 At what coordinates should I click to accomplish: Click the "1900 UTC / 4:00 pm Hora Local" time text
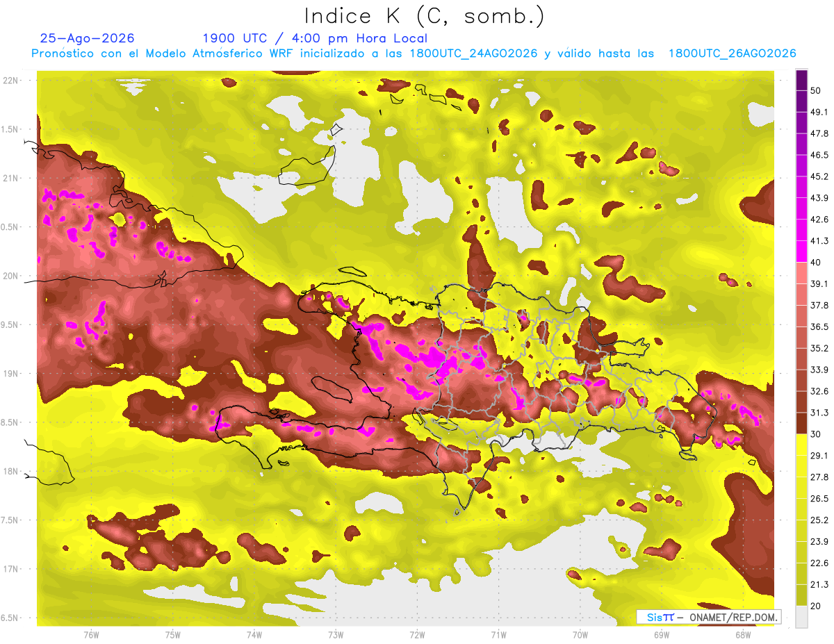tap(315, 38)
